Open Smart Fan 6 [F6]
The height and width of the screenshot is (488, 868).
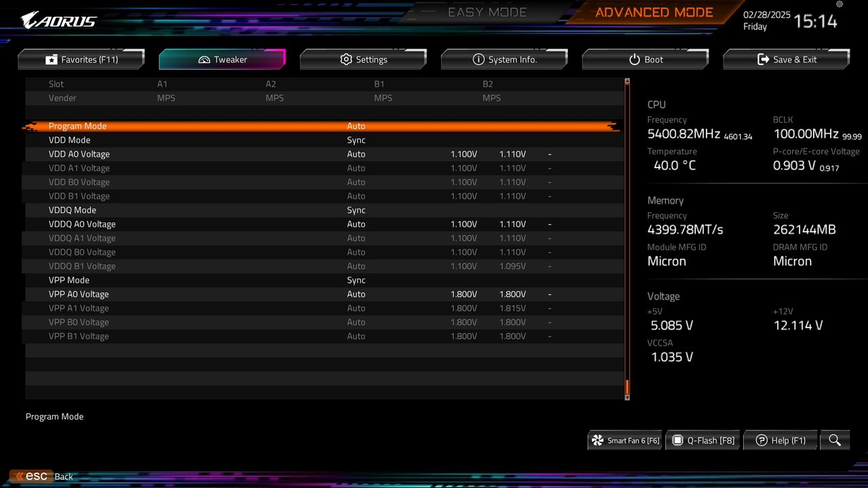[625, 441]
